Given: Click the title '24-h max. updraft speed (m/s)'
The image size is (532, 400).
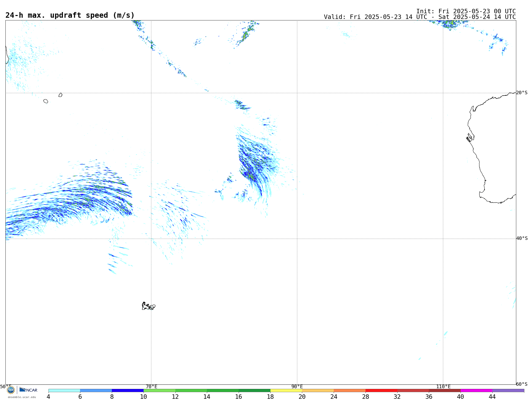Looking at the screenshot, I should pos(70,15).
